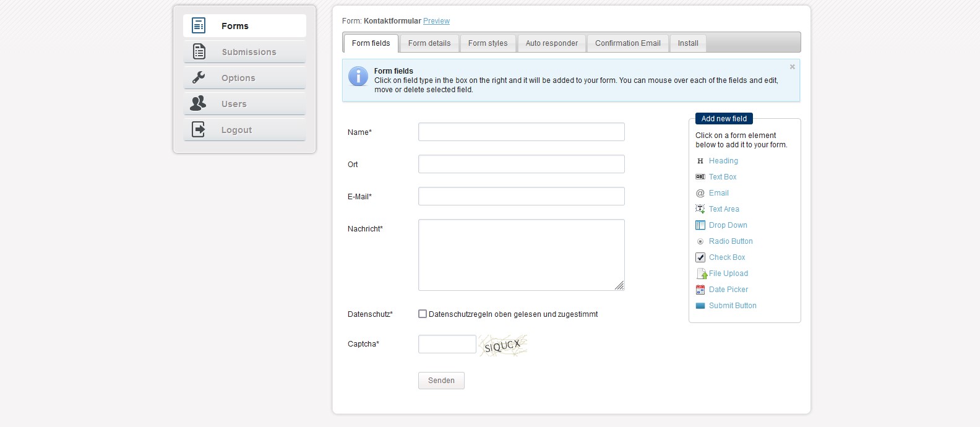The width and height of the screenshot is (980, 427).
Task: Open Submissions in the sidebar menu
Action: (244, 52)
